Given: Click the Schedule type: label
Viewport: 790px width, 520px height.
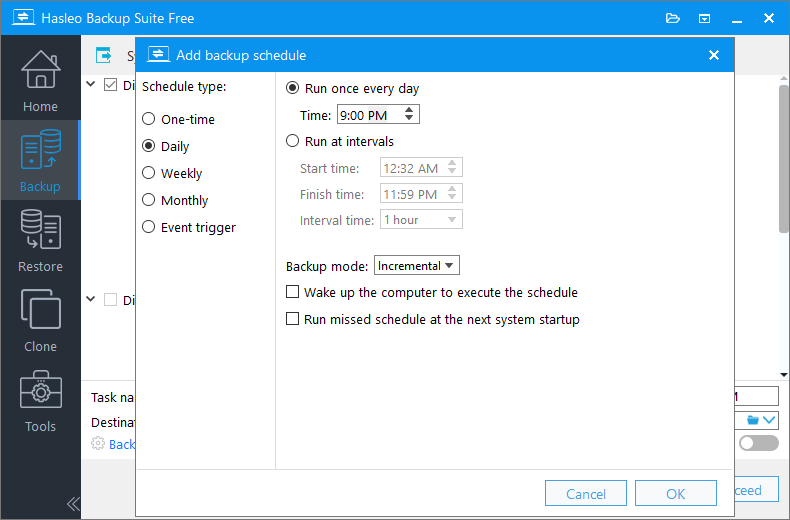Looking at the screenshot, I should click(184, 87).
